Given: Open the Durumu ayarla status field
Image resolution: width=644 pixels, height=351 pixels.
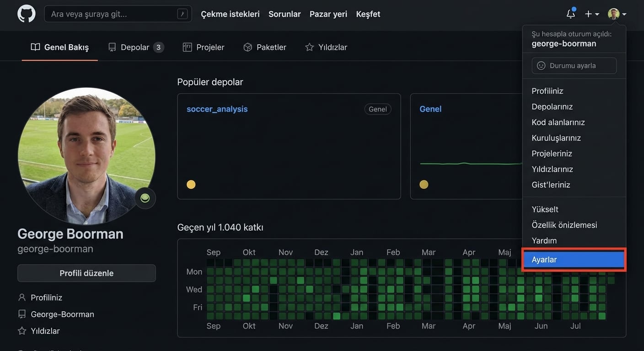Looking at the screenshot, I should point(574,66).
